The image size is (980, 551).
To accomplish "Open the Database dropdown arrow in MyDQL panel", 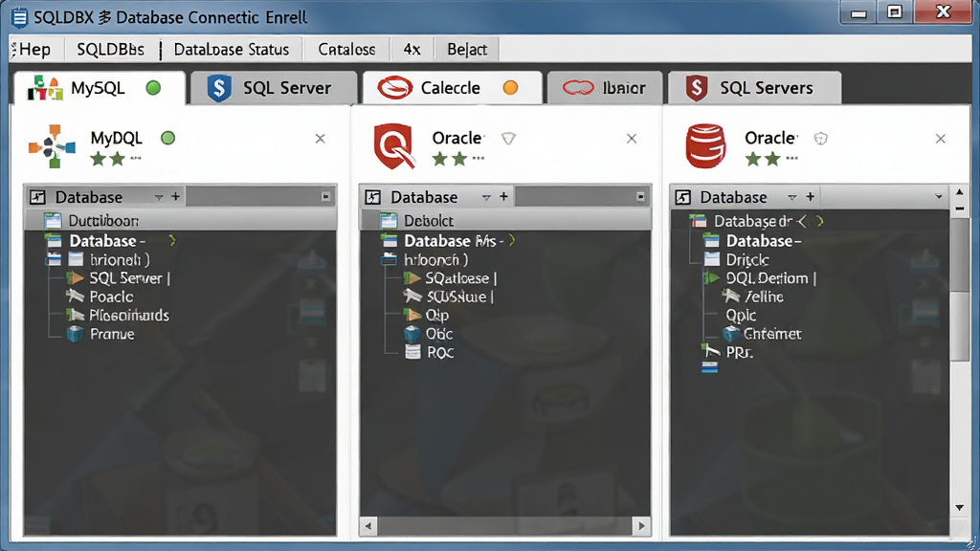I will tap(159, 197).
